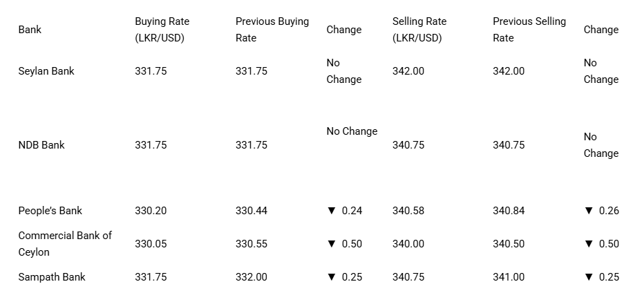Select the NDB Bank name cell

point(41,145)
